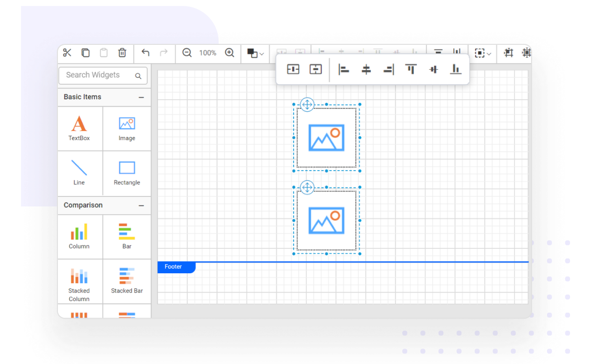
Task: Align selected items to the left
Action: 344,69
